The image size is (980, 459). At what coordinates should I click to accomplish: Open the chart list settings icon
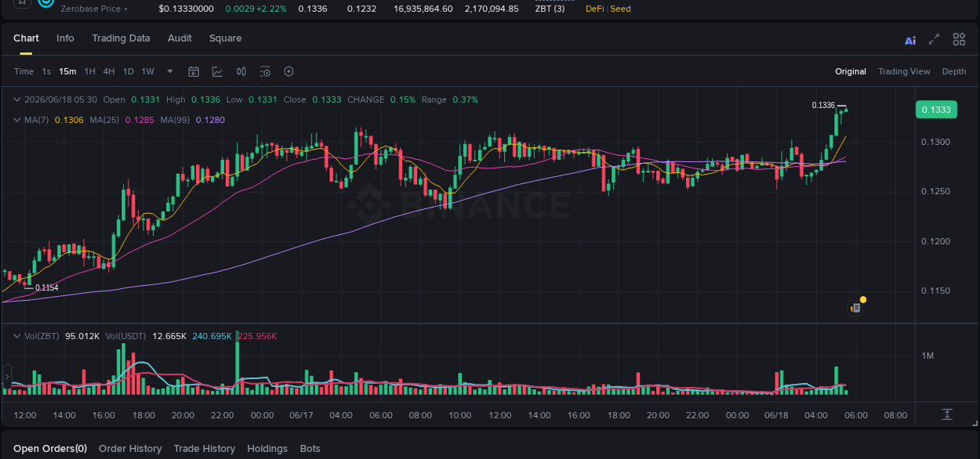point(265,71)
